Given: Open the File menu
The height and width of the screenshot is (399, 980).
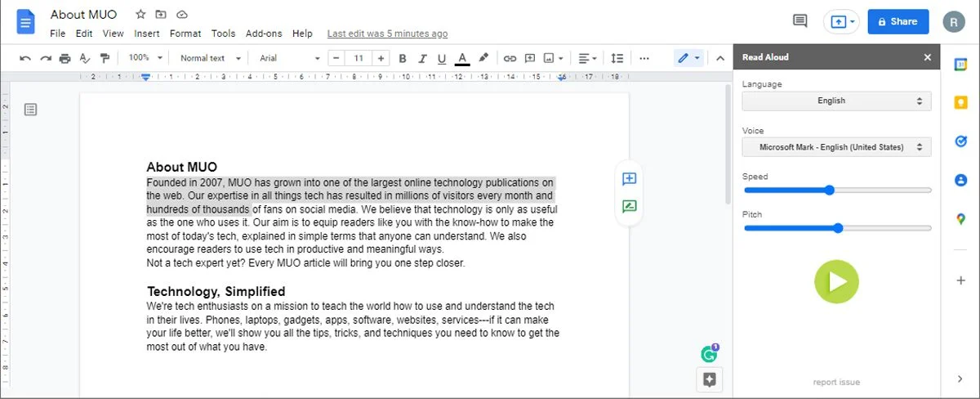Looking at the screenshot, I should point(57,34).
